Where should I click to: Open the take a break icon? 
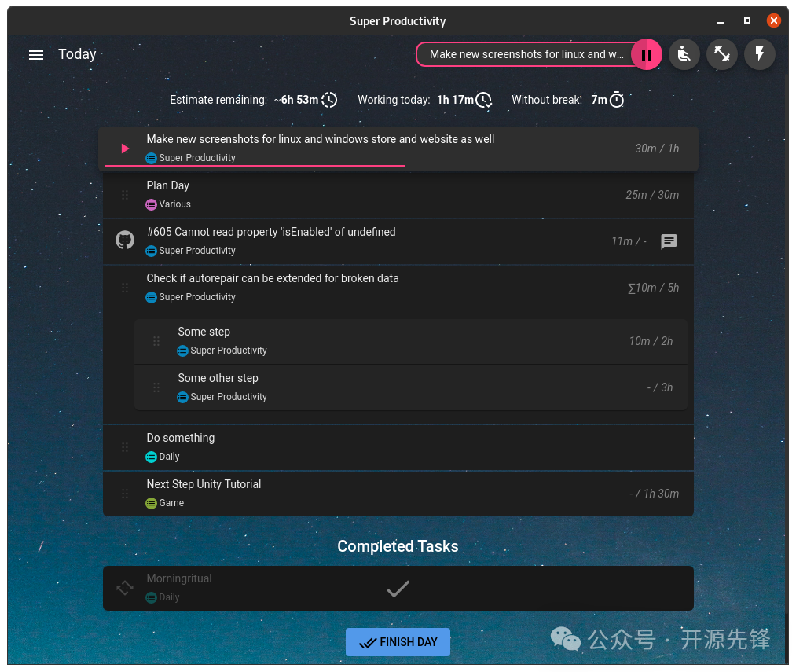click(684, 54)
